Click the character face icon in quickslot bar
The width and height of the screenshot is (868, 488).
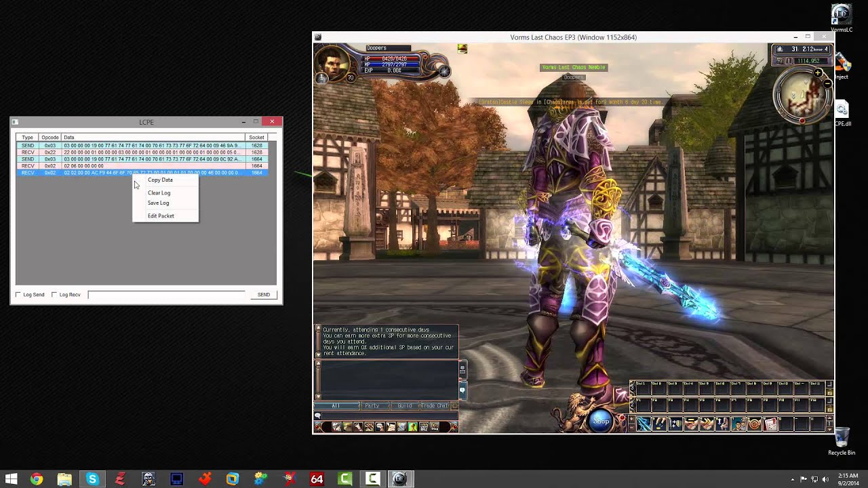click(x=739, y=424)
